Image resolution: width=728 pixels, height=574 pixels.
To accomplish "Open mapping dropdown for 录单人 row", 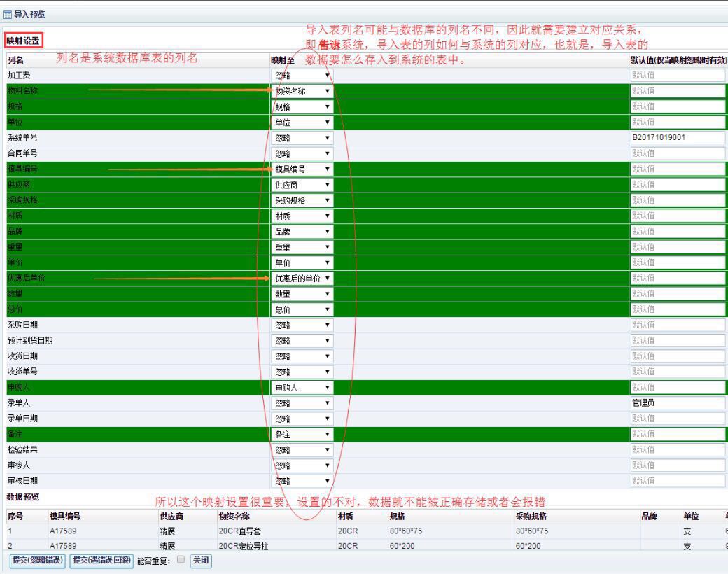I will (302, 404).
